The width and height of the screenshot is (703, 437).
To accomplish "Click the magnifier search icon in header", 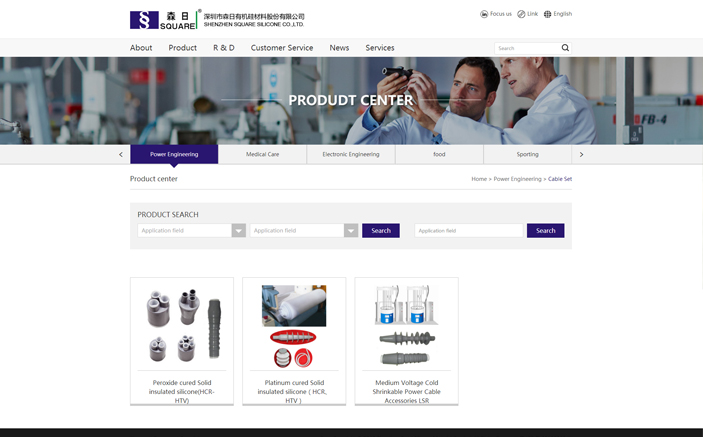I will coord(565,48).
